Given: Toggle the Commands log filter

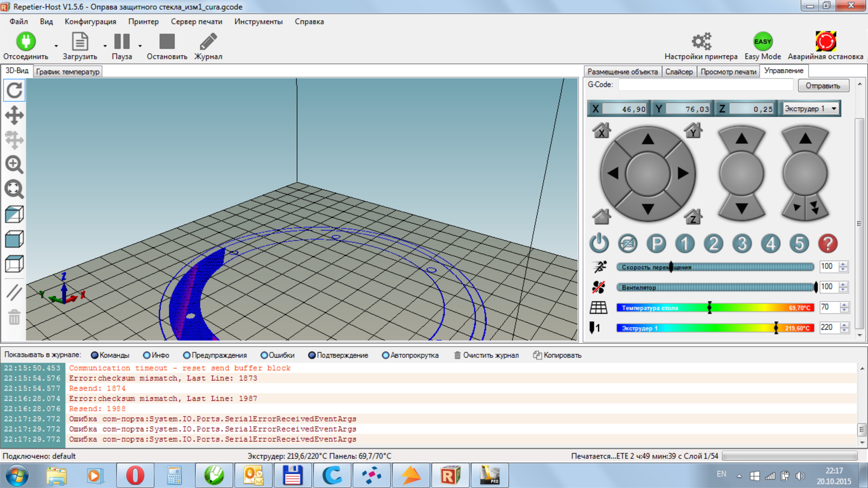Looking at the screenshot, I should pos(95,355).
